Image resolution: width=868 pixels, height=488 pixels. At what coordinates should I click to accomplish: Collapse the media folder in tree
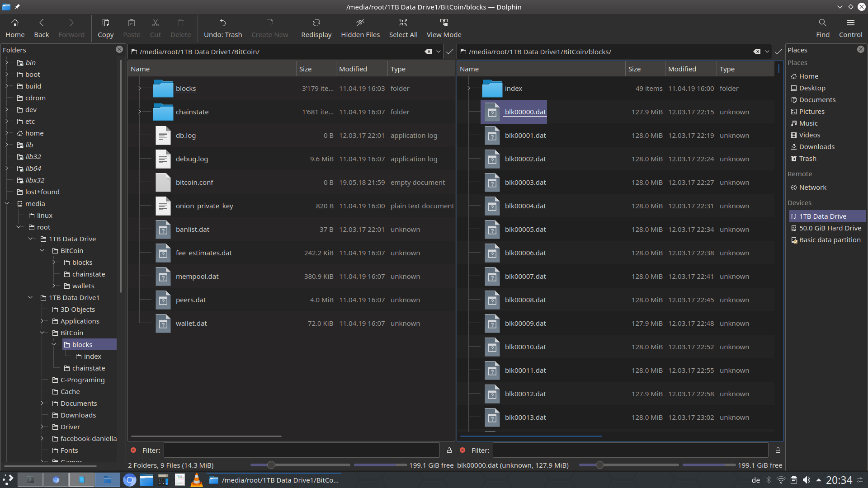point(7,203)
